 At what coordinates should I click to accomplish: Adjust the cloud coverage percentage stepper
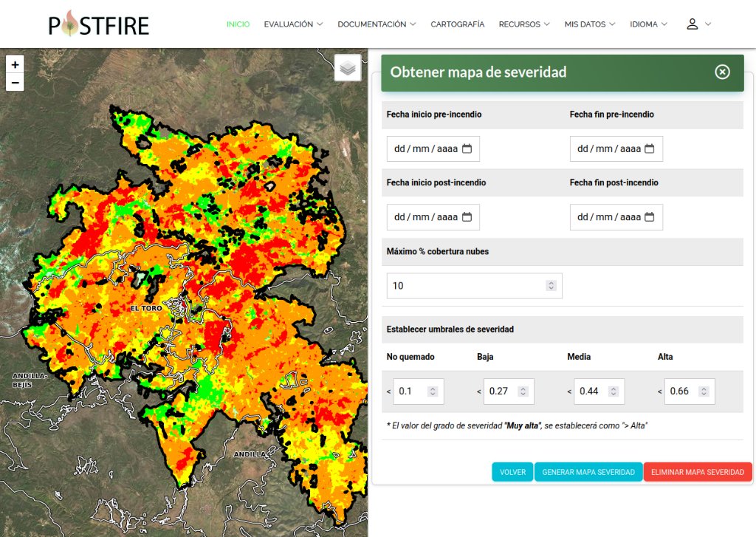(551, 286)
